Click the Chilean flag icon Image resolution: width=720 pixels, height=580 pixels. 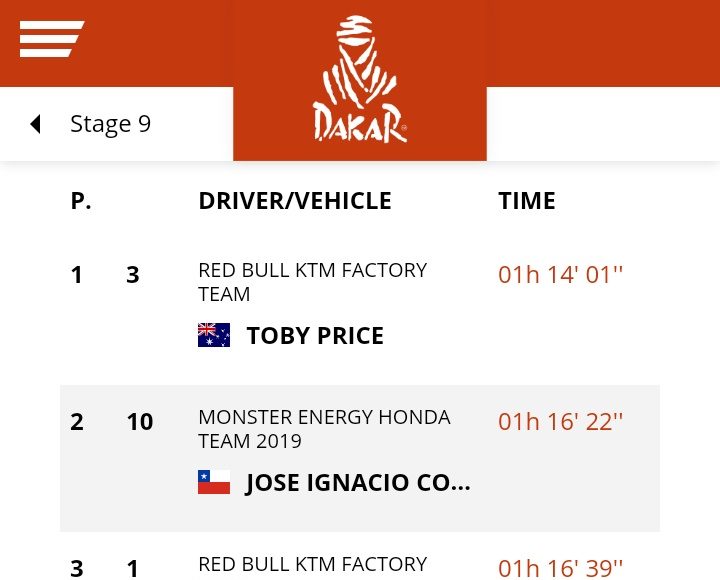pos(214,482)
